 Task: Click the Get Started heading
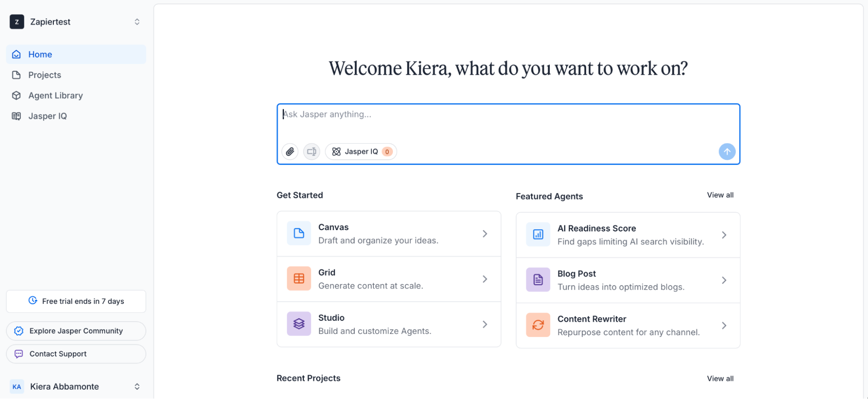[x=300, y=195]
